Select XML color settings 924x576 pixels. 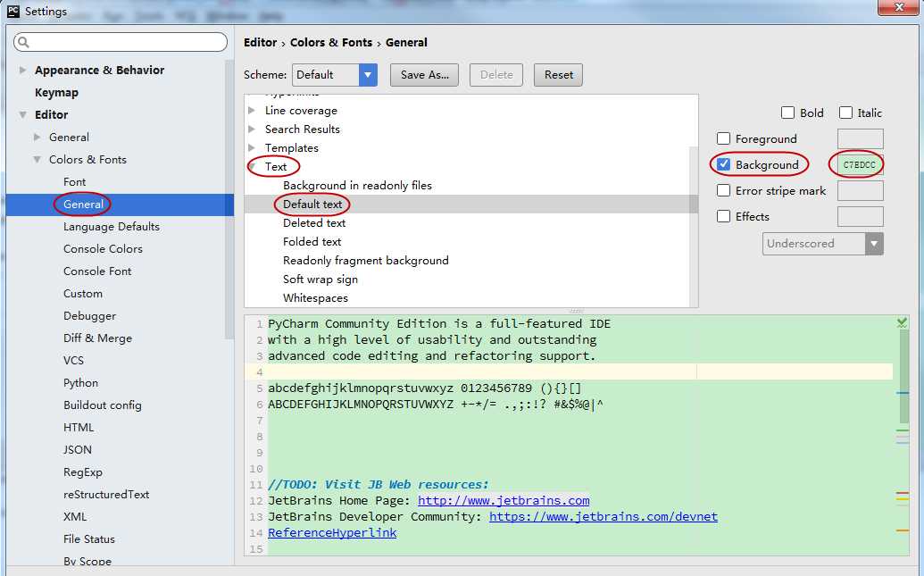[75, 517]
